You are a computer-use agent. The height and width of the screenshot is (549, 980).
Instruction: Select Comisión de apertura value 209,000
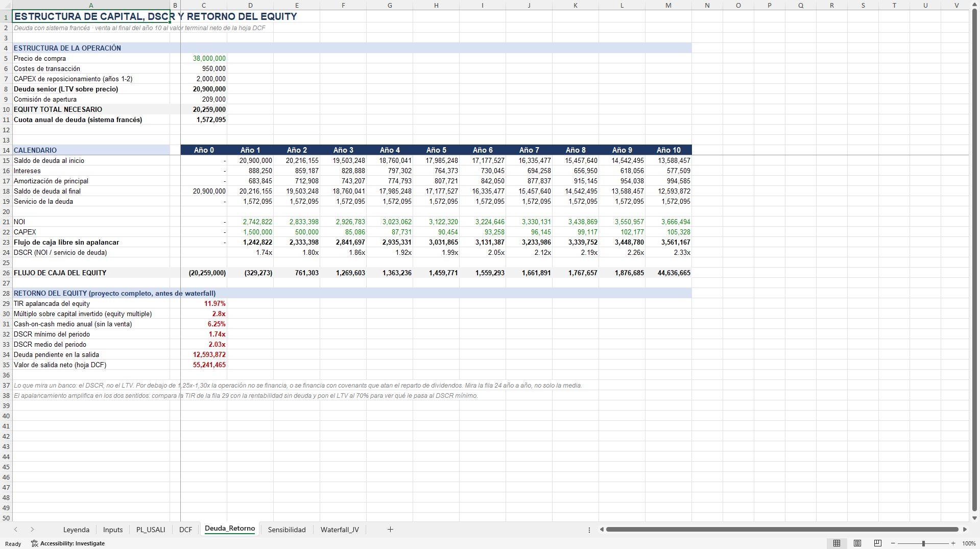(203, 99)
